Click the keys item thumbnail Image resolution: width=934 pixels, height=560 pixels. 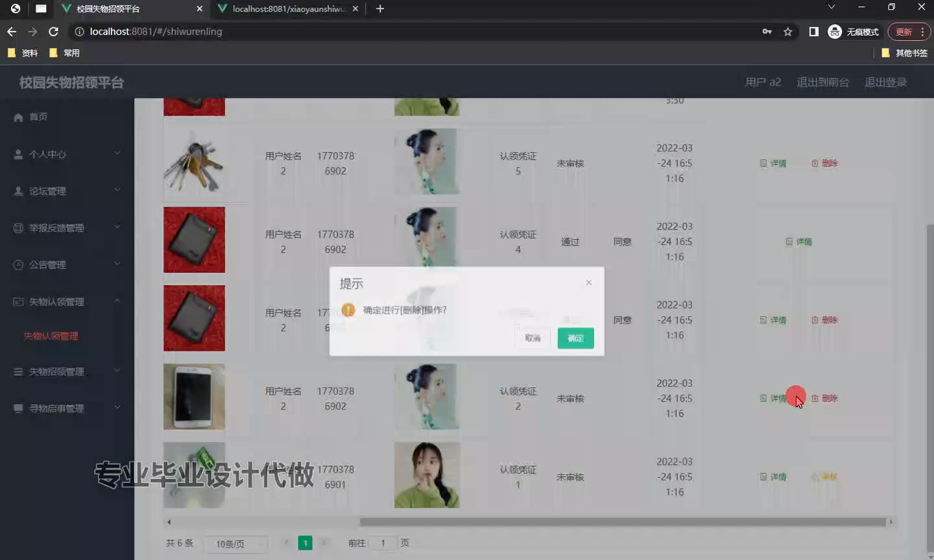(x=194, y=161)
